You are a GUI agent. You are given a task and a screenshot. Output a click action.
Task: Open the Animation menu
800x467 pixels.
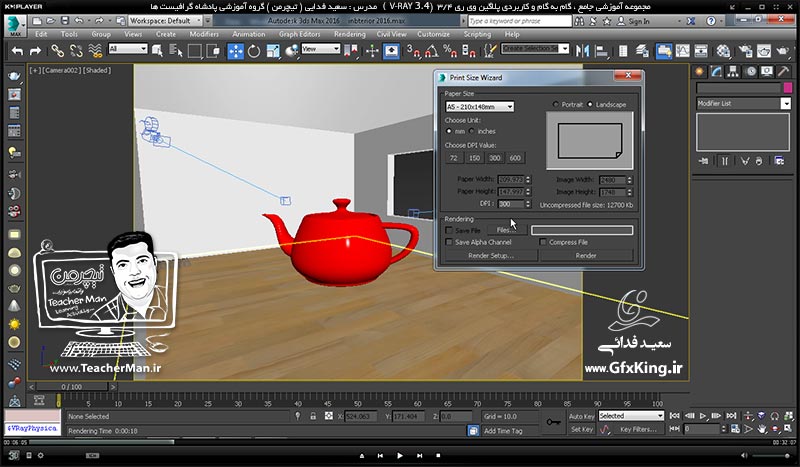248,34
